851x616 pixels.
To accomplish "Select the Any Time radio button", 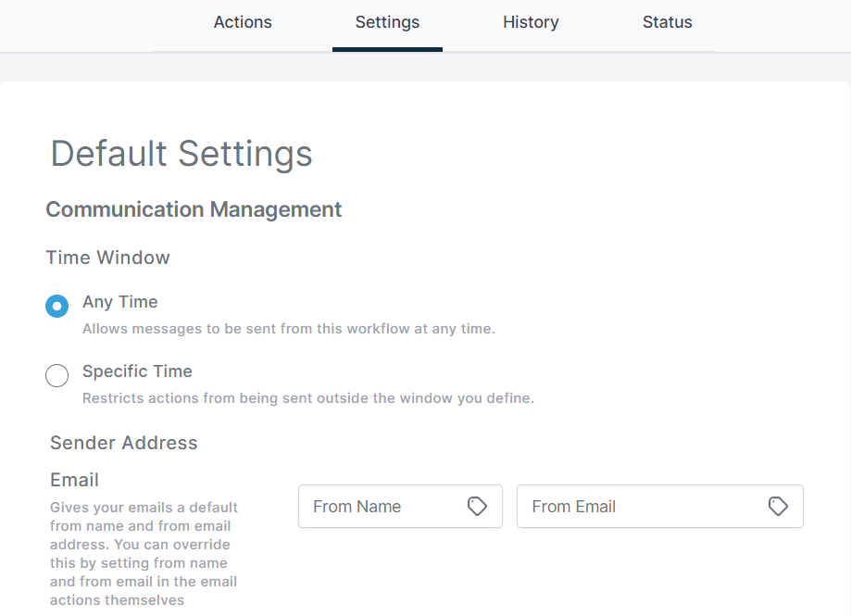I will point(57,306).
